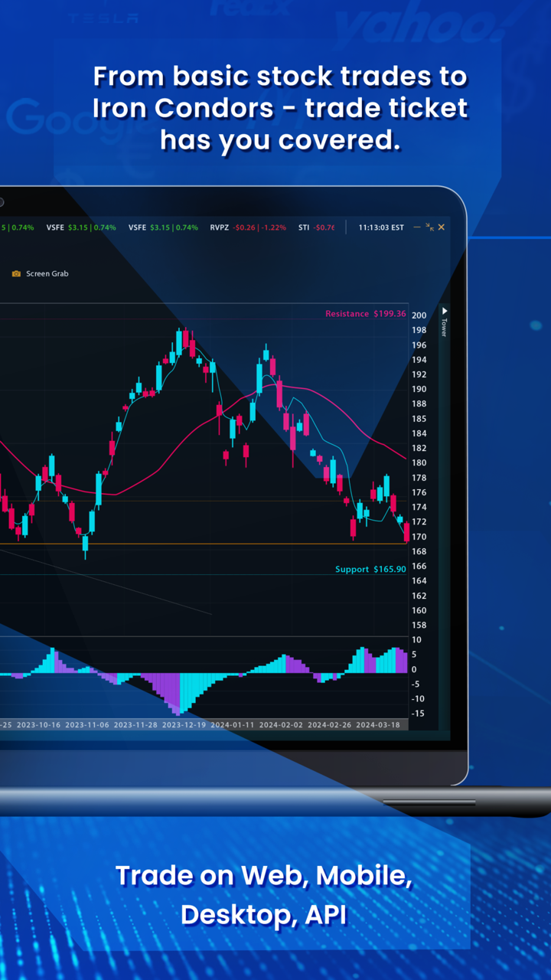Click the Screen Grab camera icon
Screen dimensions: 551x980
click(x=16, y=273)
